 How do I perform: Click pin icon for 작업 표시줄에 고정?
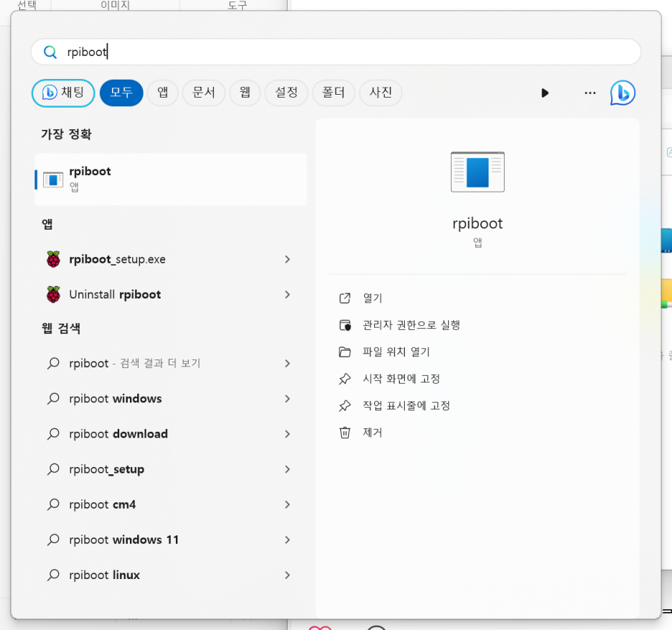click(345, 406)
